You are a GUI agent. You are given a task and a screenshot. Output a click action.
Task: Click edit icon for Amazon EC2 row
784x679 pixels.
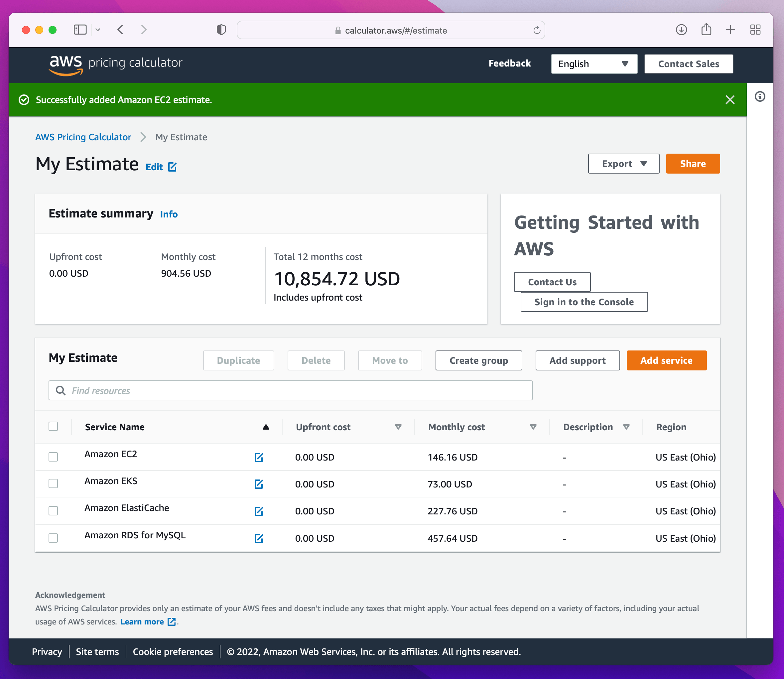pos(258,457)
